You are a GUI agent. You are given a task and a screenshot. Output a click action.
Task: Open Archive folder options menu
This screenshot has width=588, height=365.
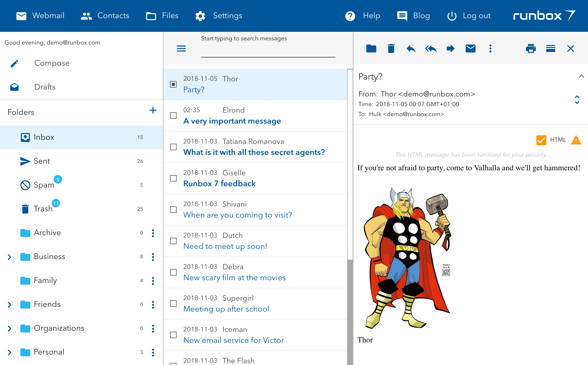pyautogui.click(x=153, y=233)
